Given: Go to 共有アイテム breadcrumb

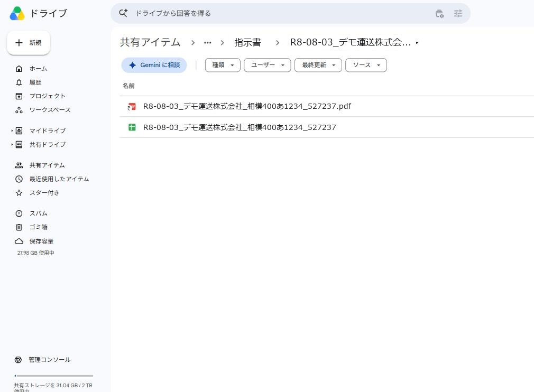Looking at the screenshot, I should click(x=150, y=43).
